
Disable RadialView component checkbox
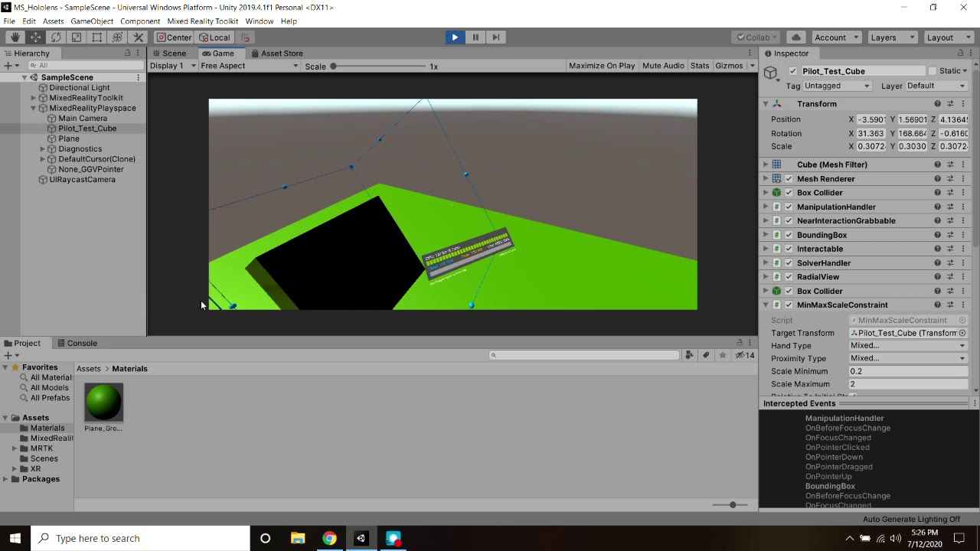pos(789,277)
